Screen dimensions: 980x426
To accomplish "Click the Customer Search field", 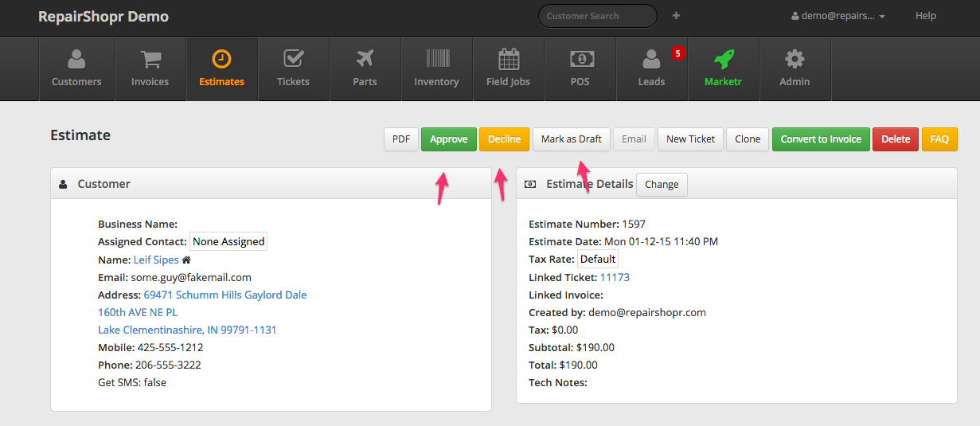I will pyautogui.click(x=596, y=16).
